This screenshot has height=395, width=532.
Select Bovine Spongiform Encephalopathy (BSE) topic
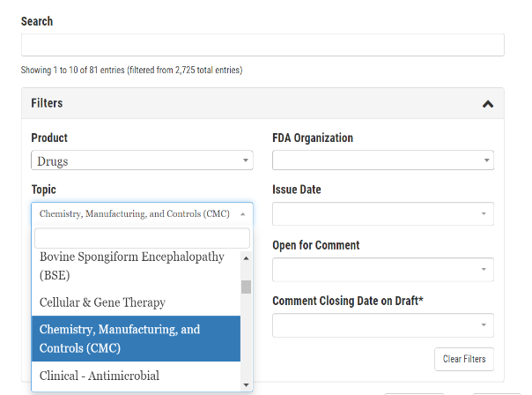point(136,266)
